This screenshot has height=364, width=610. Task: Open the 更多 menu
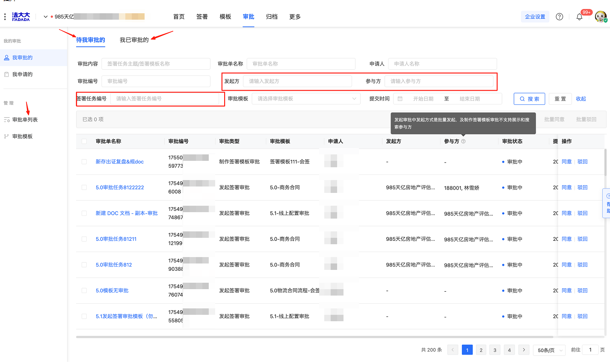(295, 17)
